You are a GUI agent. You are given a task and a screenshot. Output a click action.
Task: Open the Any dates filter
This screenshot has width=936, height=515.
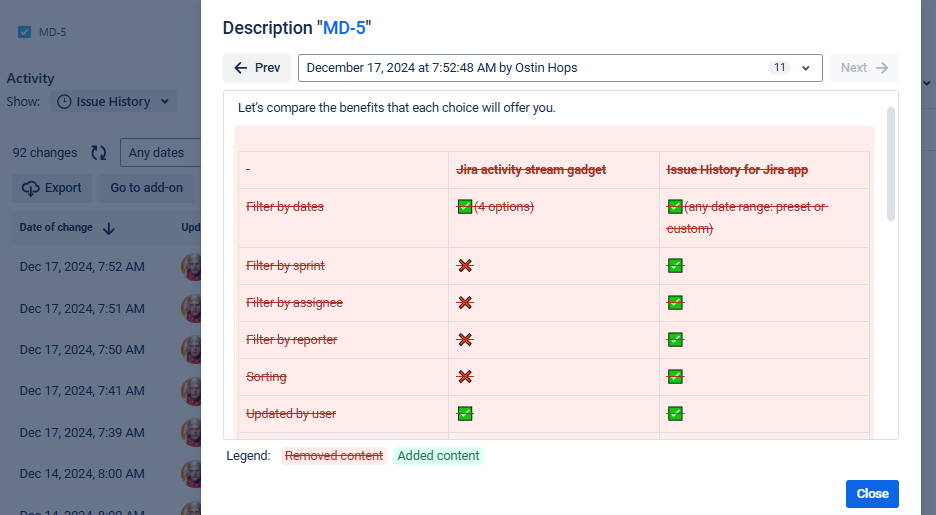tap(161, 153)
